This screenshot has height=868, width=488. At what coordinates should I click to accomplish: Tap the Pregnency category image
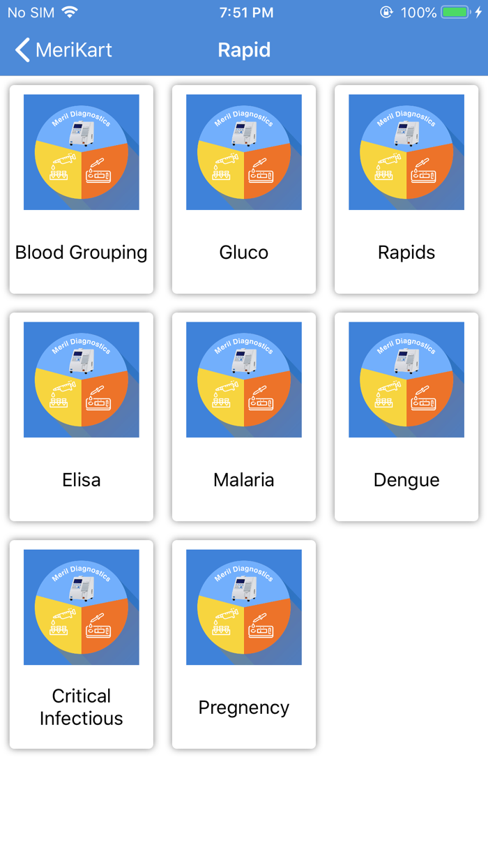(244, 607)
